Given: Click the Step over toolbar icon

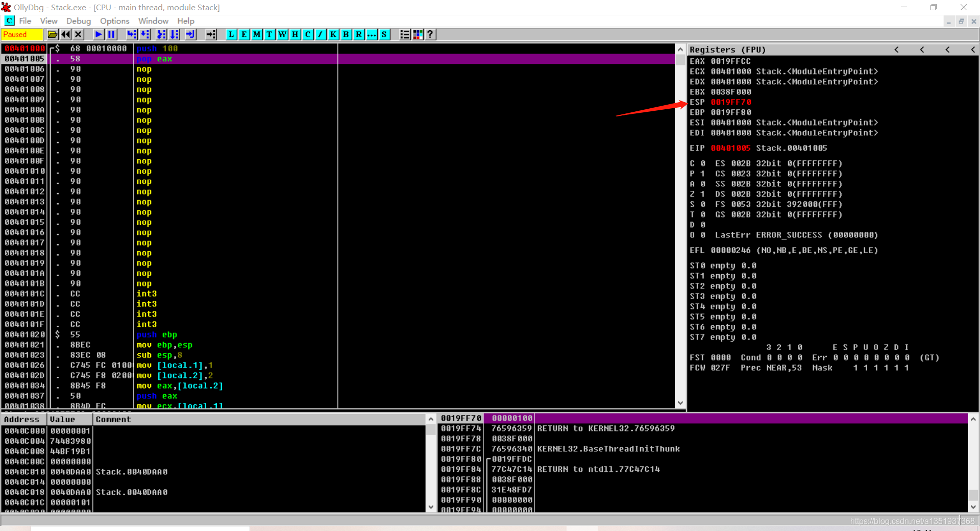Looking at the screenshot, I should pyautogui.click(x=145, y=34).
